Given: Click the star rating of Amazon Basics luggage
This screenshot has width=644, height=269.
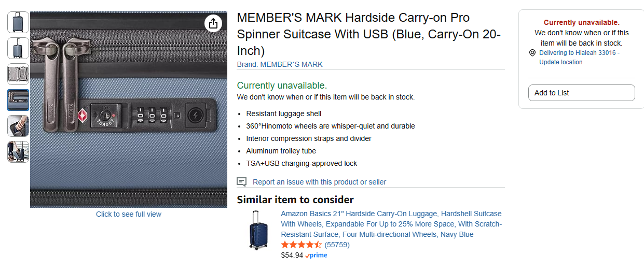Looking at the screenshot, I should point(302,245).
